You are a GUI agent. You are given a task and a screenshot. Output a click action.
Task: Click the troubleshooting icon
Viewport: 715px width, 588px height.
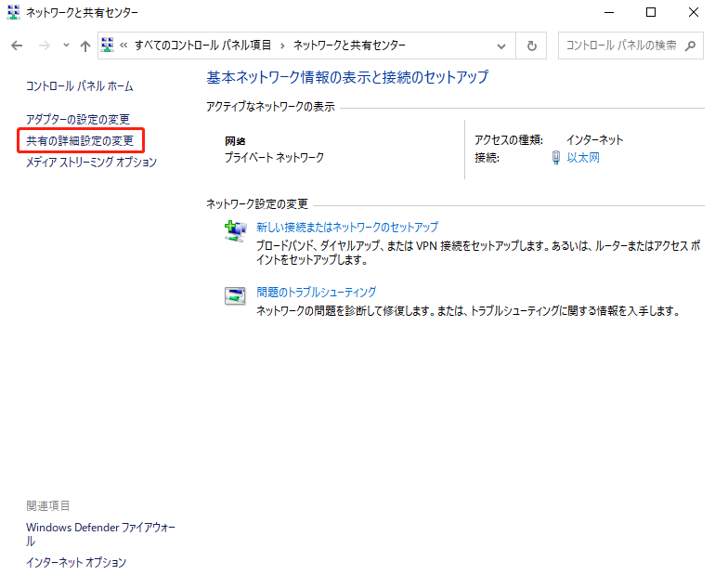point(235,295)
